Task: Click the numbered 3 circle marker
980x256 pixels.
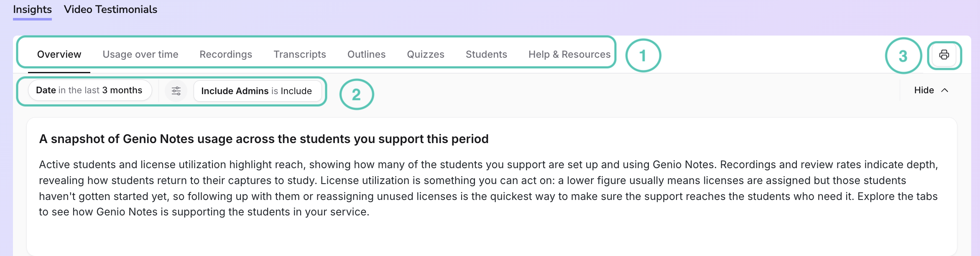Action: (903, 56)
